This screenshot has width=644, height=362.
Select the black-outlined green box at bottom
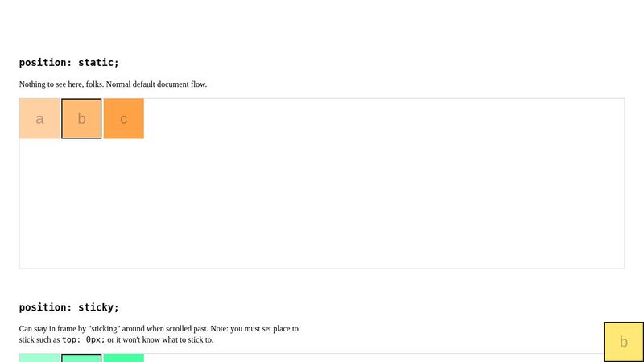[81, 358]
